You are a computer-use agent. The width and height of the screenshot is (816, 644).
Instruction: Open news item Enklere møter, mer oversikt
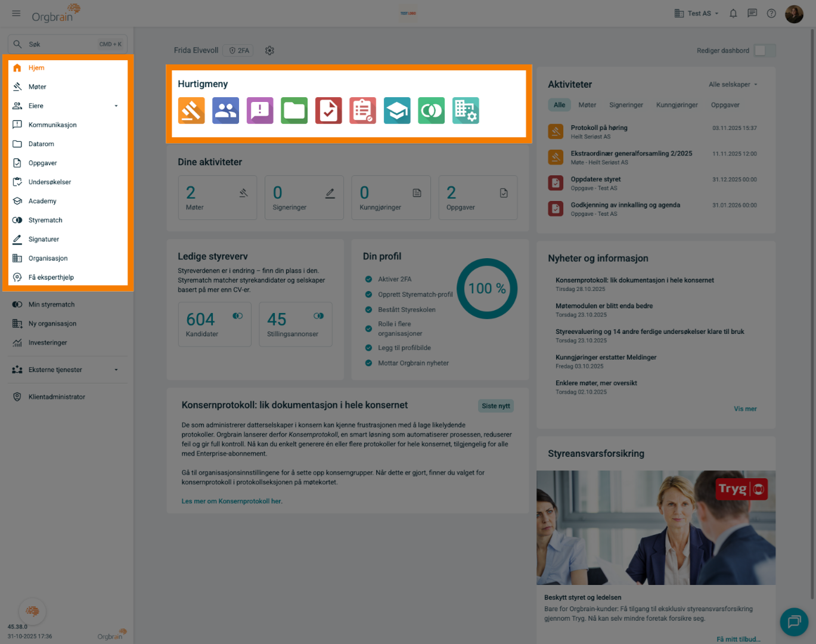(596, 383)
